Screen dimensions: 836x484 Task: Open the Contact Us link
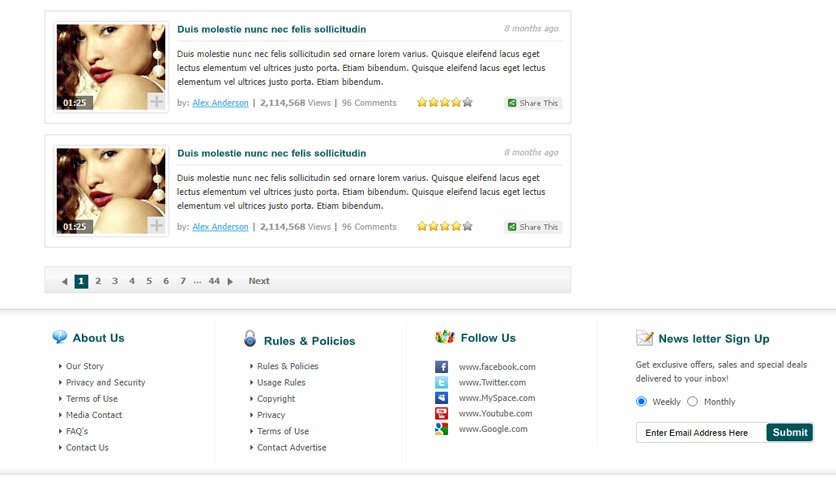pos(87,448)
